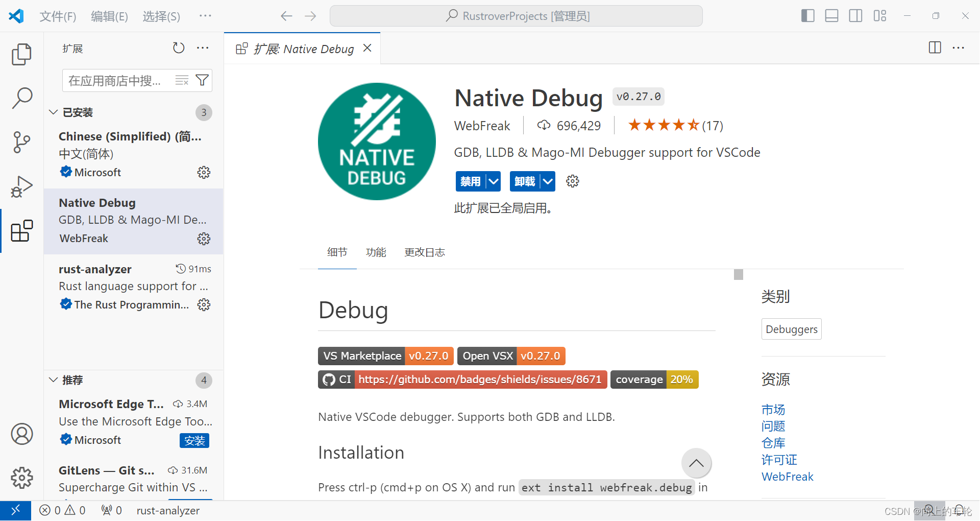Open the Search view in activity bar
Image resolution: width=980 pixels, height=521 pixels.
coord(21,98)
